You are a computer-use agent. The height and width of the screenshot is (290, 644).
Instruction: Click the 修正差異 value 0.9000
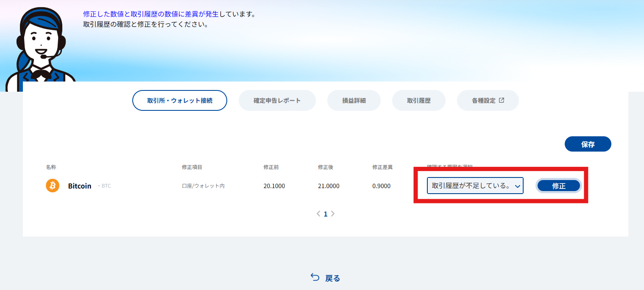[382, 186]
